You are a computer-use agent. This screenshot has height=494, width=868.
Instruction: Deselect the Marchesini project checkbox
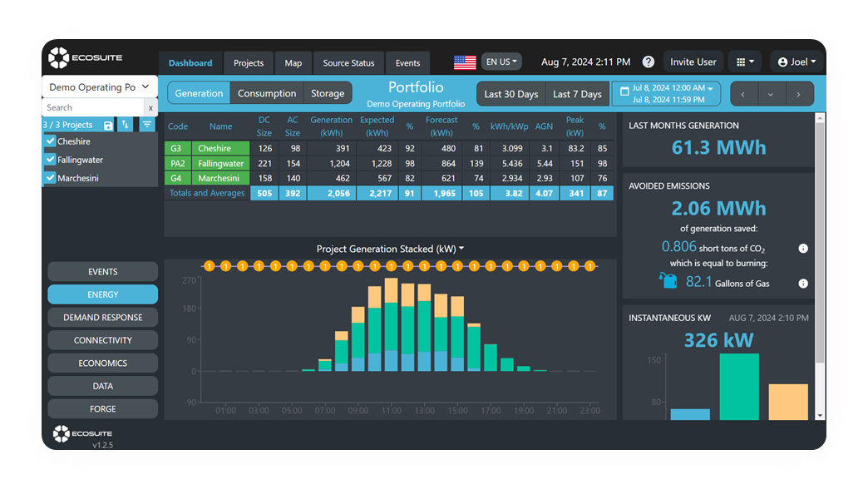(x=50, y=178)
